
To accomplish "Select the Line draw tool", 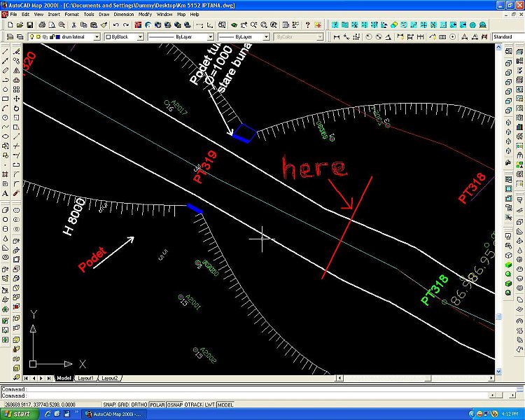I will click(6, 52).
